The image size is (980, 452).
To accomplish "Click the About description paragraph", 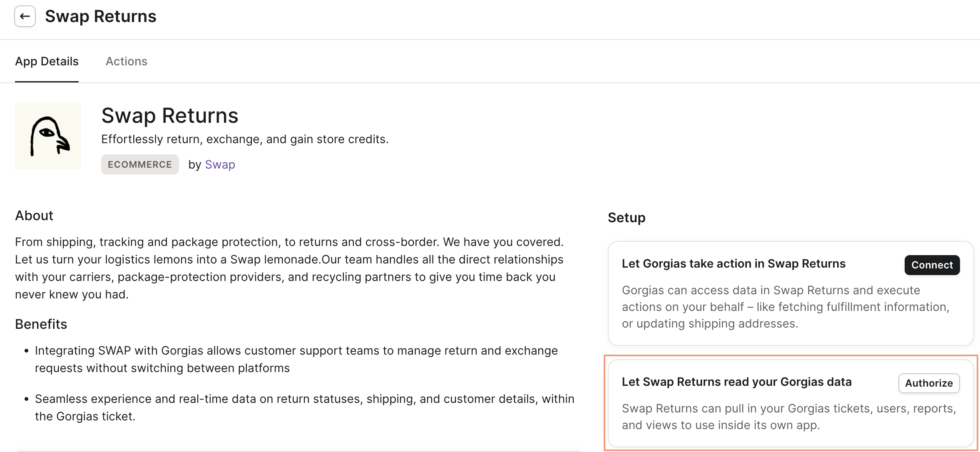I will click(289, 268).
